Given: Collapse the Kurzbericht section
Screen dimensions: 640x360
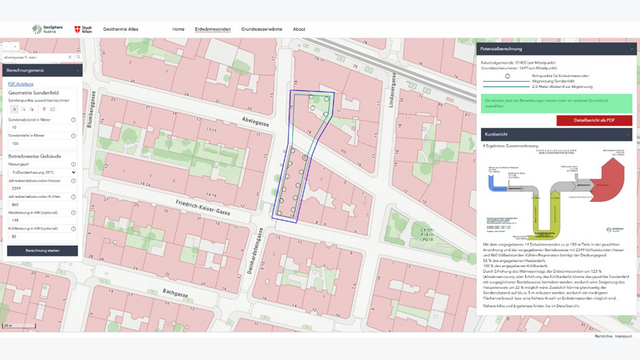Looking at the screenshot, I should coord(627,134).
